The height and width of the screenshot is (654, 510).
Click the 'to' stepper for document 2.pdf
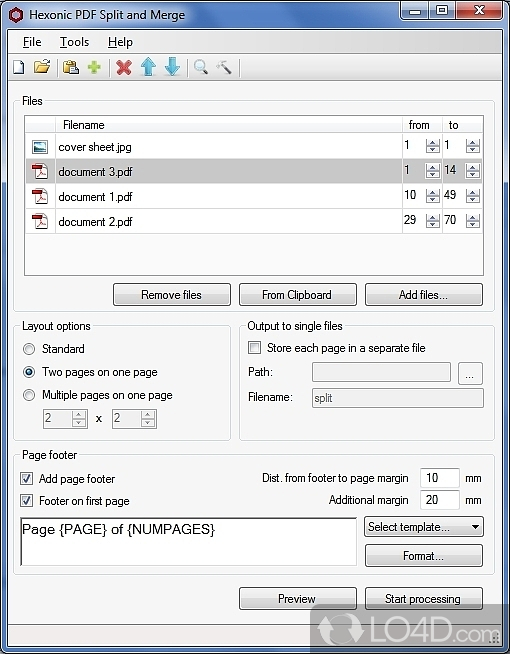[x=472, y=221]
